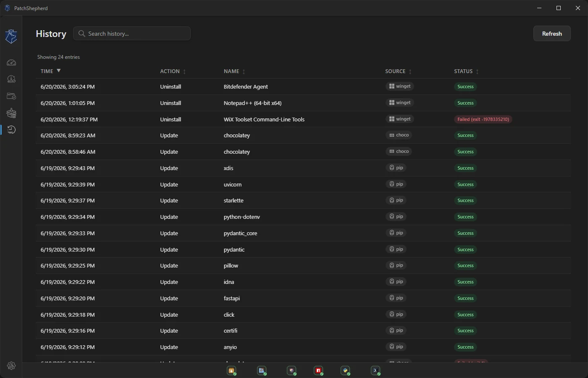Select the History clock icon in sidebar
588x378 pixels.
11,130
